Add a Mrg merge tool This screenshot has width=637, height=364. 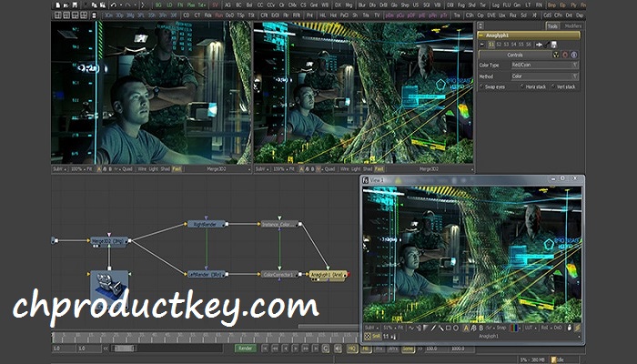point(349,5)
